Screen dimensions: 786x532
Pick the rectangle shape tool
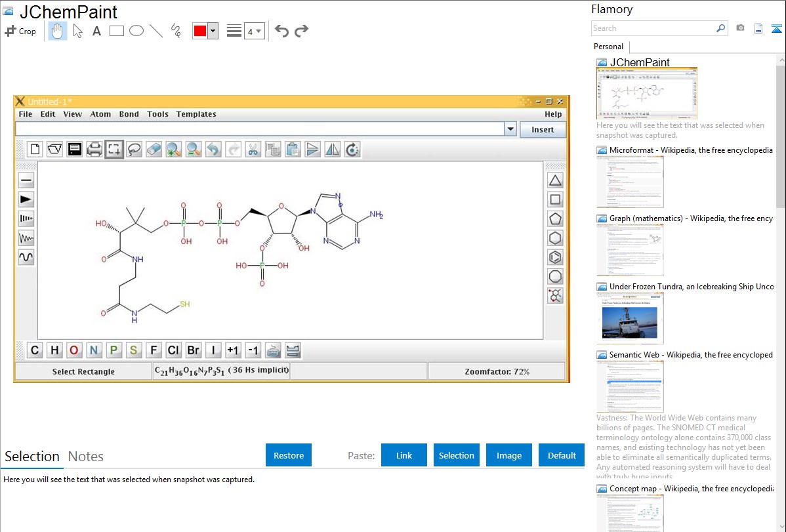[116, 31]
